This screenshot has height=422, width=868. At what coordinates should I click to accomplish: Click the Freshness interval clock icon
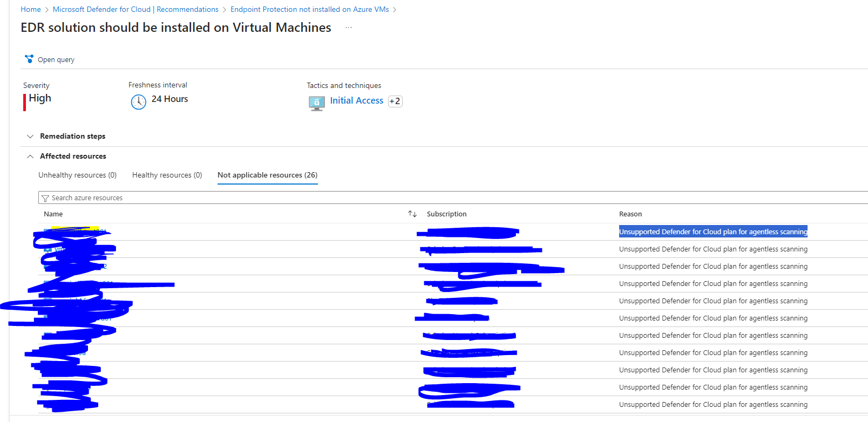tap(139, 101)
